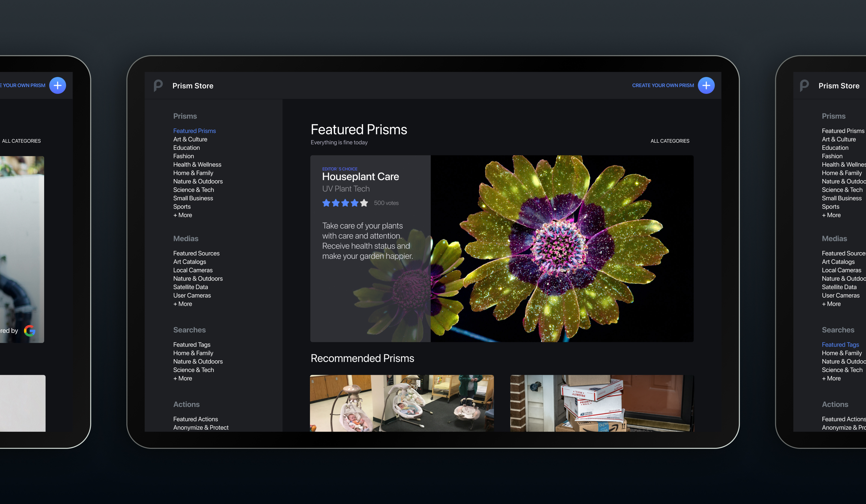Click the 500 votes label

[386, 203]
